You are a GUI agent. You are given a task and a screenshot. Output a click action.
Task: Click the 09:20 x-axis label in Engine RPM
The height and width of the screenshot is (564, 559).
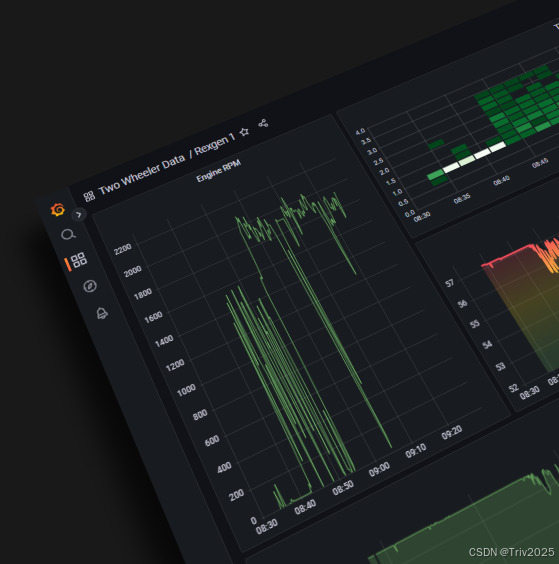pos(451,432)
